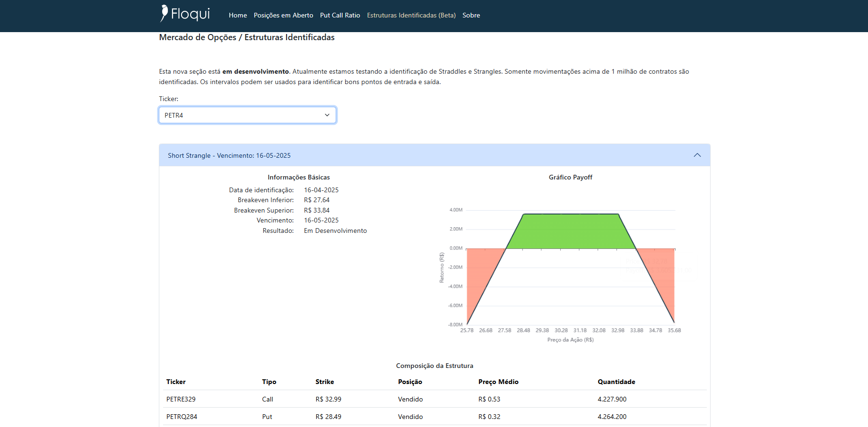This screenshot has height=427, width=868.
Task: Open the Home page
Action: click(238, 15)
